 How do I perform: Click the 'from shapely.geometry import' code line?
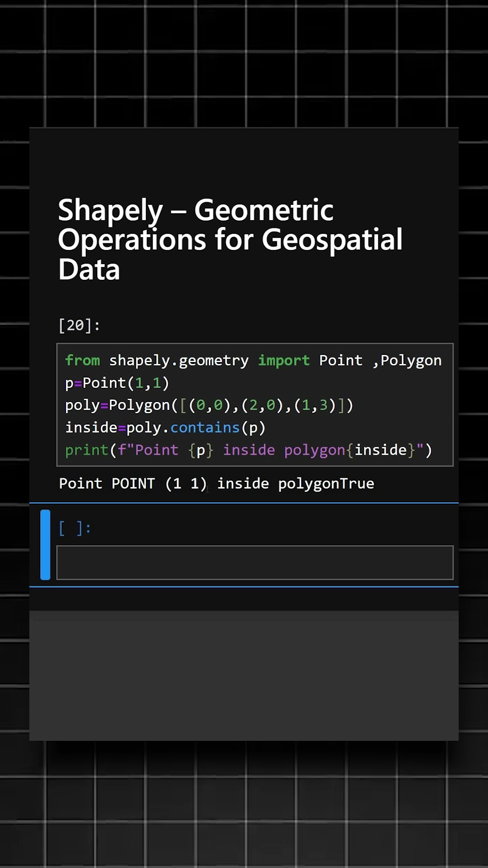click(253, 360)
